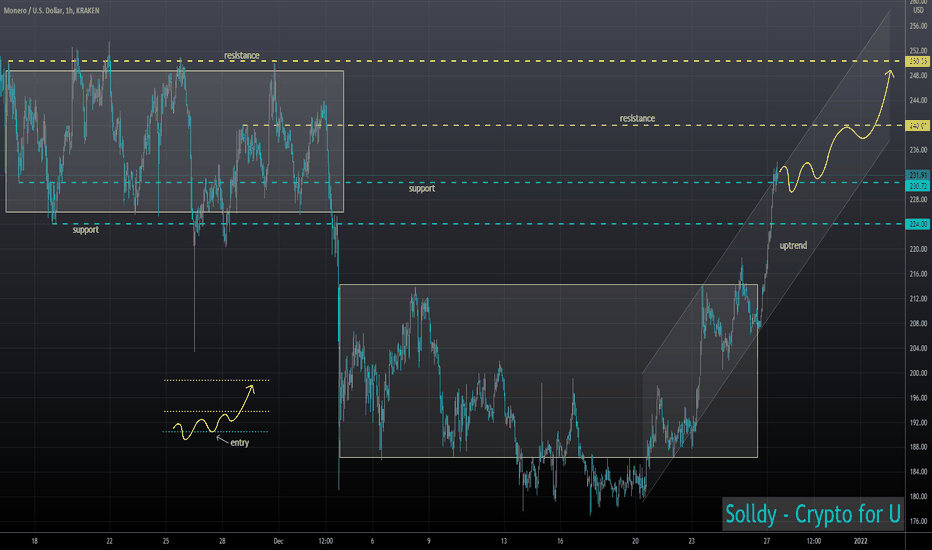
Task: Click date 25 on the time axis
Action: tap(166, 541)
